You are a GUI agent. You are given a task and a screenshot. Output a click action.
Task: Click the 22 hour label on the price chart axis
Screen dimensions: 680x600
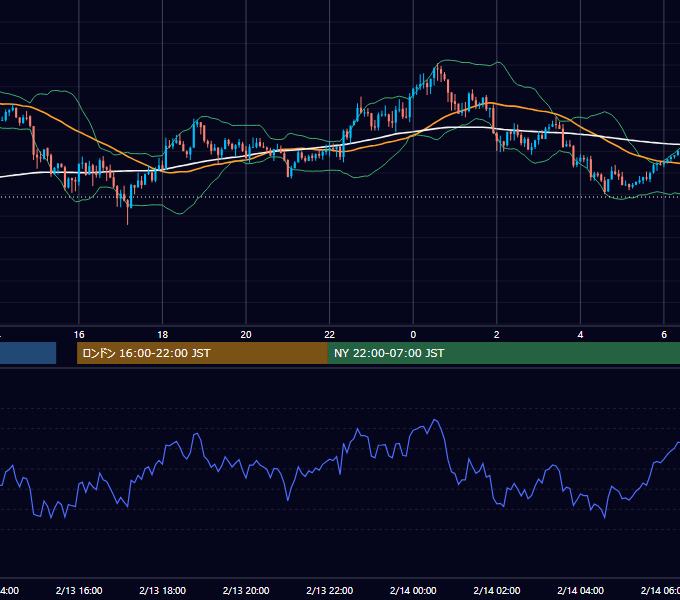coord(330,335)
